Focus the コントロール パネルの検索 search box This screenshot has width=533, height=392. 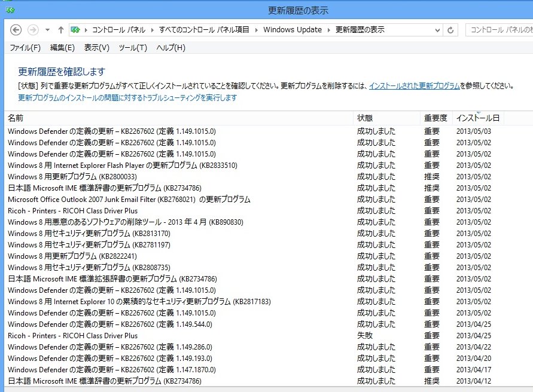(x=499, y=30)
